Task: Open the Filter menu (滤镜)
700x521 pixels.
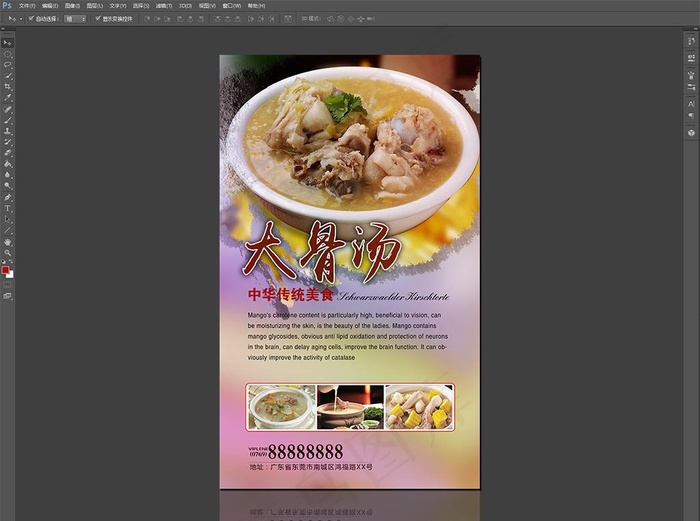Action: click(164, 6)
